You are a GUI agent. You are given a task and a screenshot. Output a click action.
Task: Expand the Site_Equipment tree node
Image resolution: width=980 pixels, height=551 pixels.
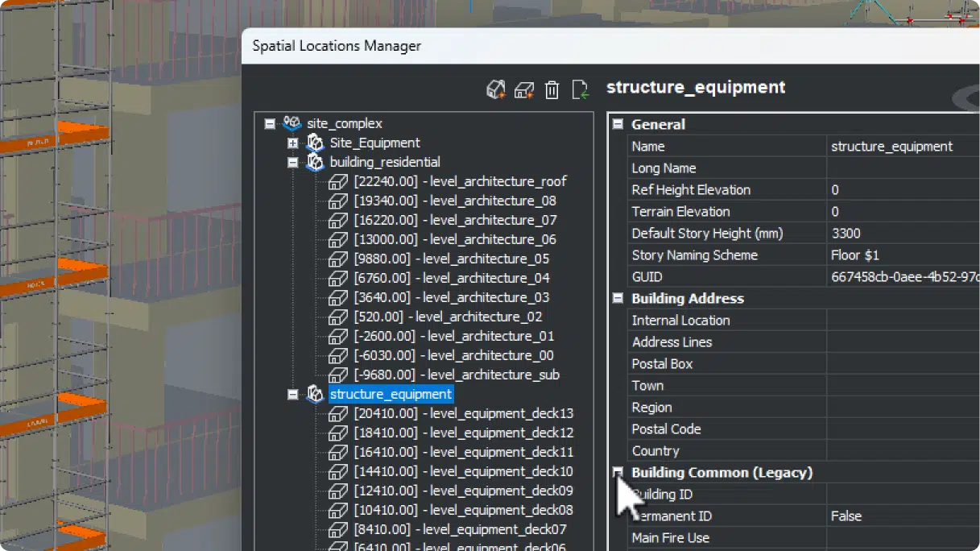pyautogui.click(x=292, y=143)
